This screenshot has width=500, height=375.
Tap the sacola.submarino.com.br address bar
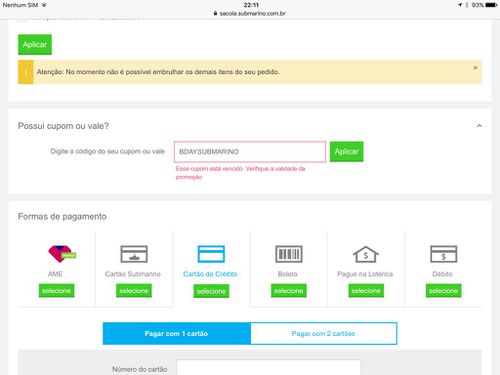(x=250, y=13)
